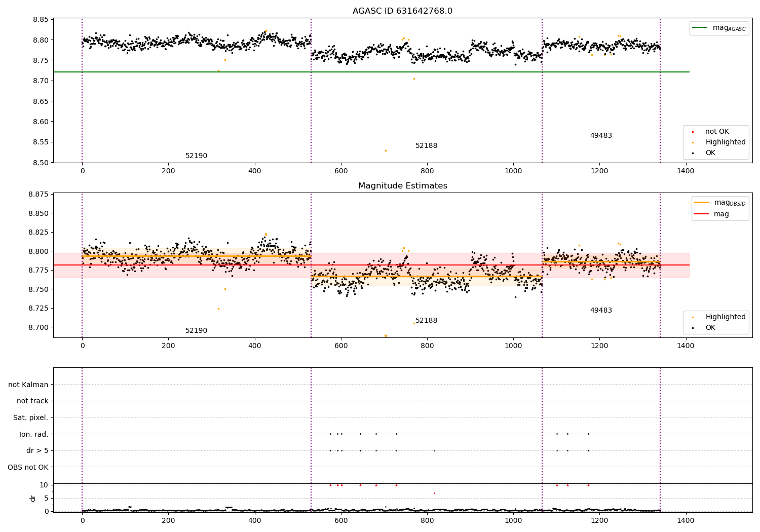760x532 pixels.
Task: Click the green mag AGASC horizontal line
Action: [x=371, y=72]
